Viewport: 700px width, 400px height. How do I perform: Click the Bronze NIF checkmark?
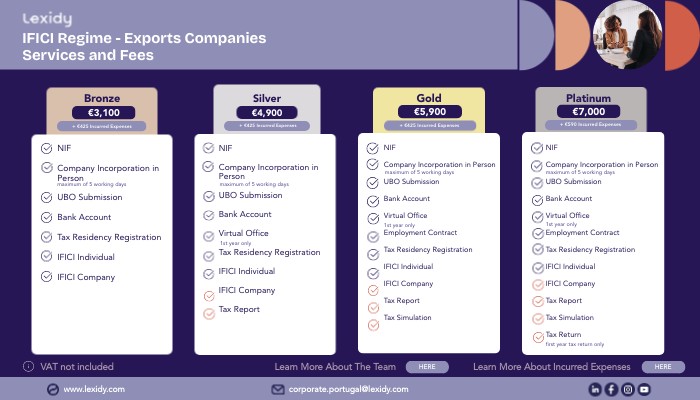click(46, 148)
